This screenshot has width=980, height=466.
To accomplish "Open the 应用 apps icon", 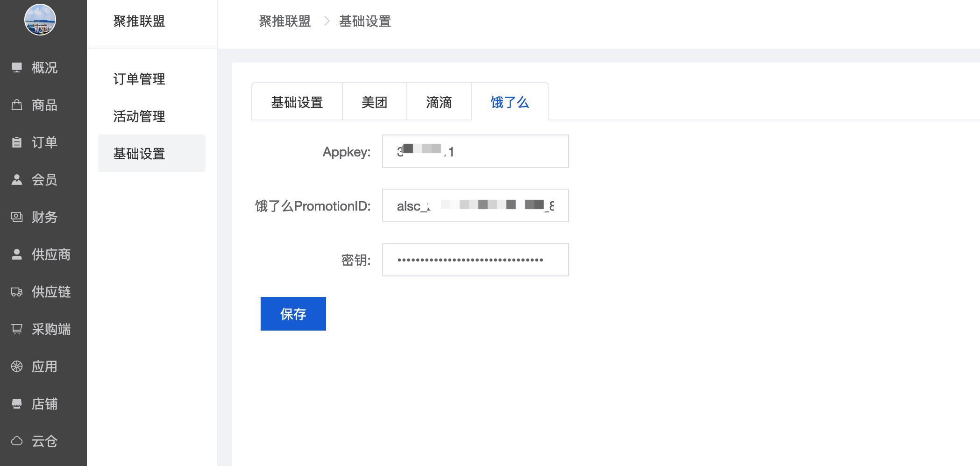I will (x=17, y=367).
